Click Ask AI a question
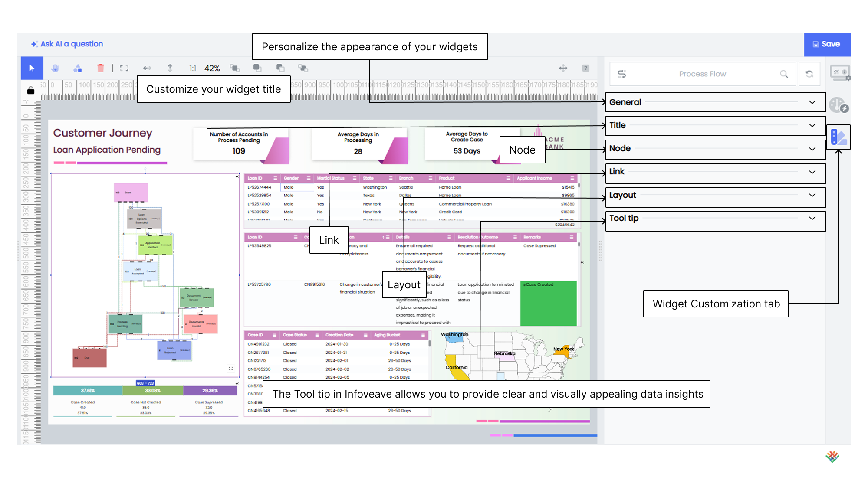Viewport: 868px width, 503px height. point(72,44)
